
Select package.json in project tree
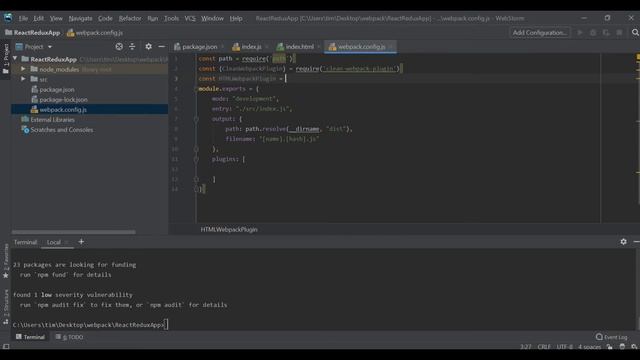pyautogui.click(x=57, y=89)
